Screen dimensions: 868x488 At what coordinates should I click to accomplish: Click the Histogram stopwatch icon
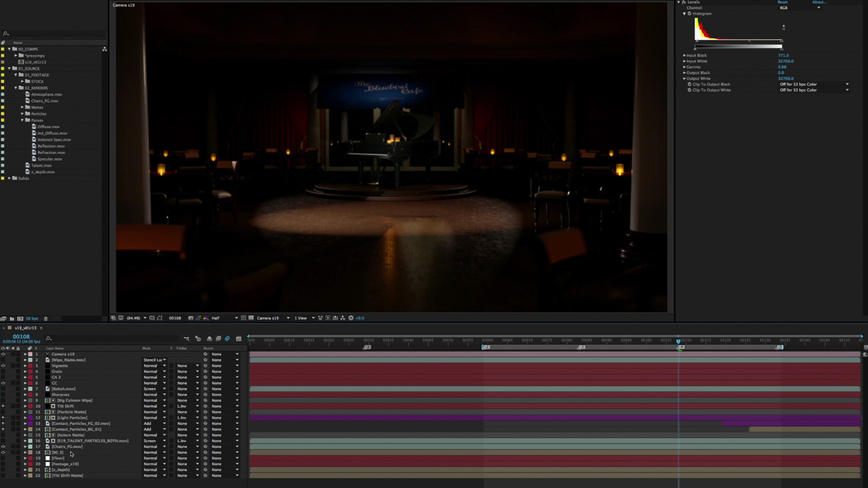coord(689,14)
